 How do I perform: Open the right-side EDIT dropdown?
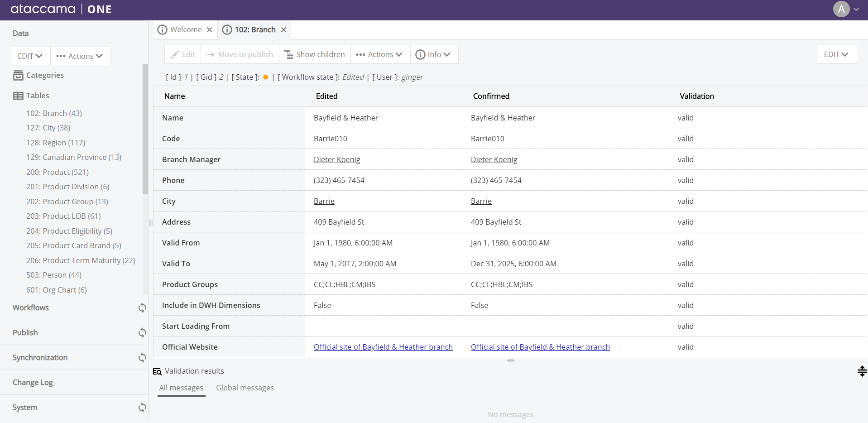pyautogui.click(x=836, y=55)
